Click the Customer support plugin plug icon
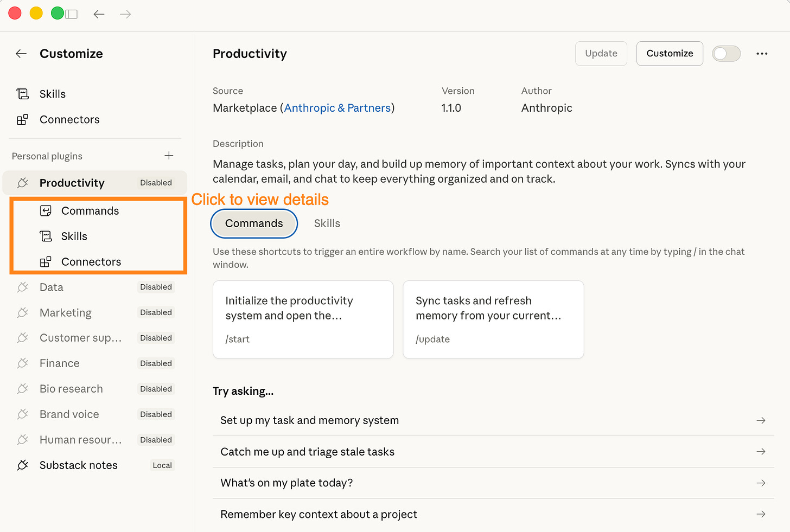The image size is (790, 532). point(23,338)
